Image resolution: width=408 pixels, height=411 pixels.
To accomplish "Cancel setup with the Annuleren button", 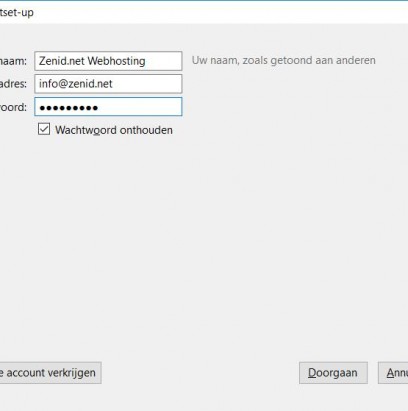I will click(393, 373).
